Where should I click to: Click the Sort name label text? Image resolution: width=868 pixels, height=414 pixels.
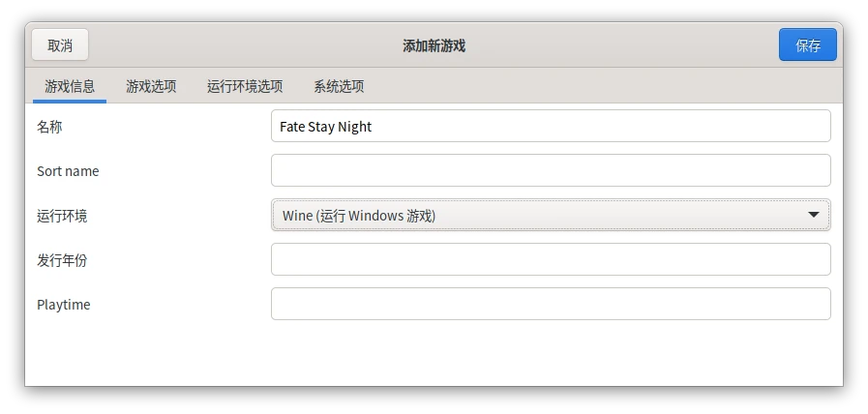(x=68, y=171)
